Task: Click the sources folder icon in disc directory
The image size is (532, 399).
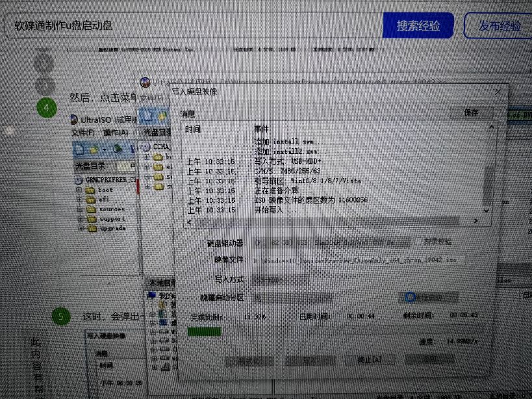Action: coord(91,209)
